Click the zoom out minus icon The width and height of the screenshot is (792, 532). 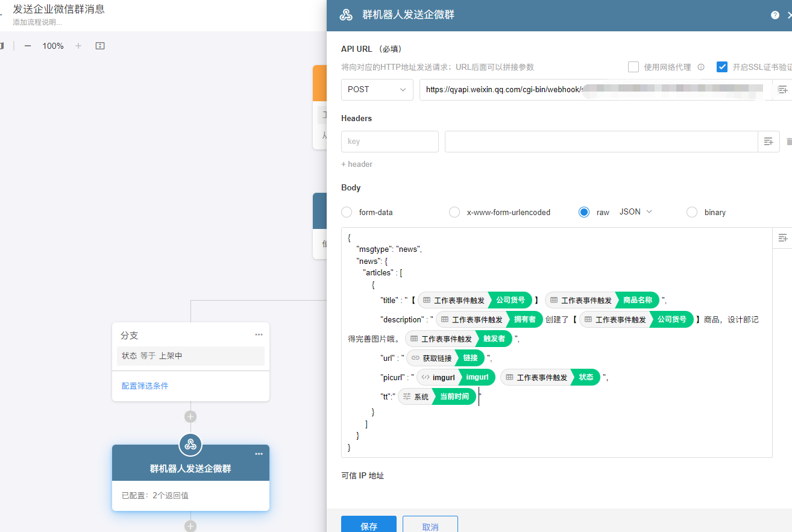pyautogui.click(x=28, y=46)
